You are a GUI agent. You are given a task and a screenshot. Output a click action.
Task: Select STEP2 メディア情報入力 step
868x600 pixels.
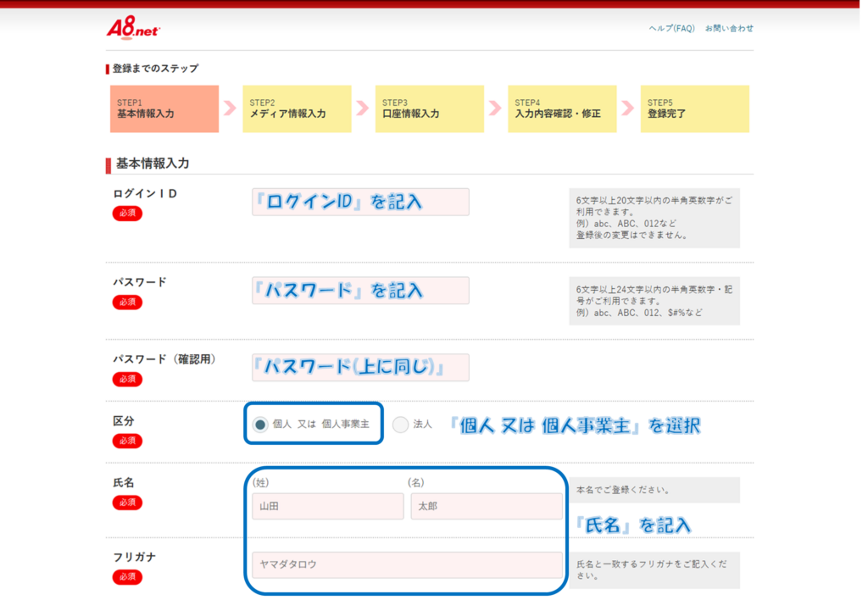pyautogui.click(x=297, y=108)
